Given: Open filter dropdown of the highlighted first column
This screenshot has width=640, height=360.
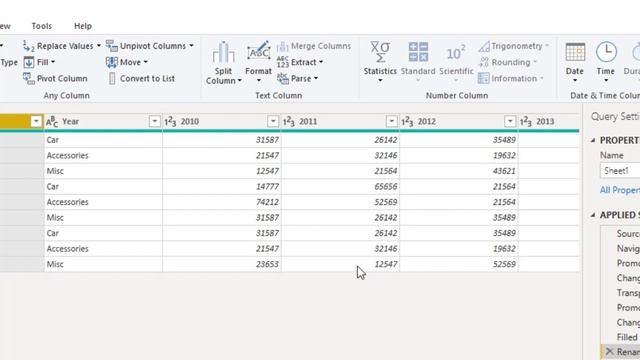Looking at the screenshot, I should coord(36,121).
